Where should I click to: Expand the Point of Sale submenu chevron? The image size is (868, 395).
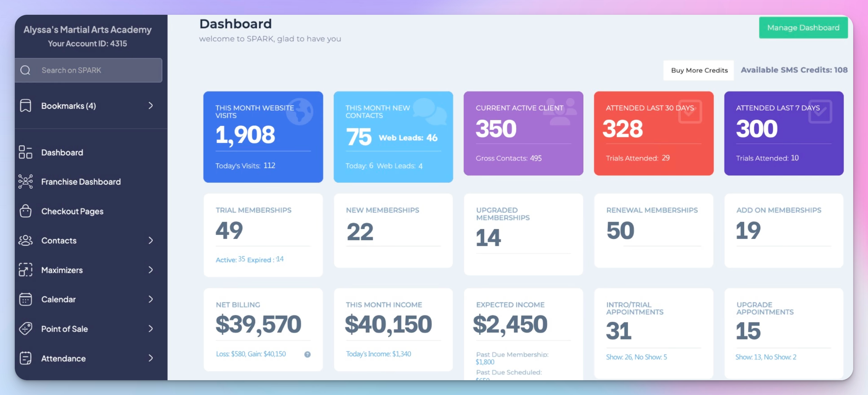[151, 329]
